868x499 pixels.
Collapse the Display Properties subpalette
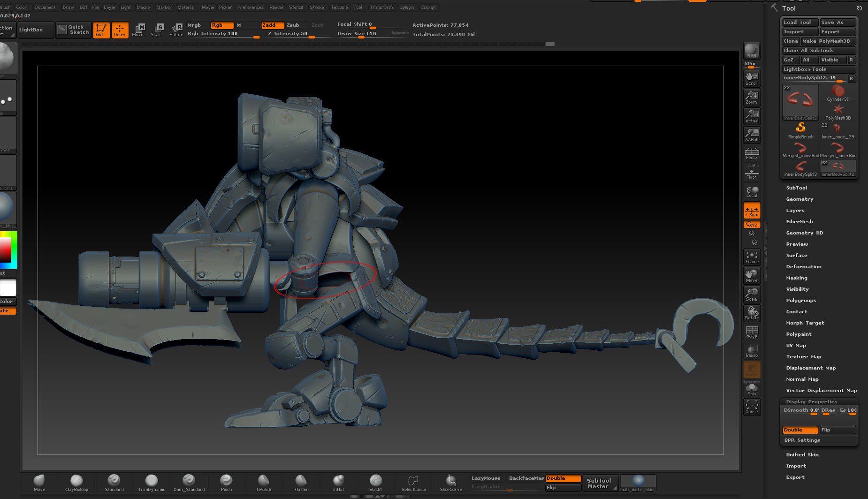812,402
